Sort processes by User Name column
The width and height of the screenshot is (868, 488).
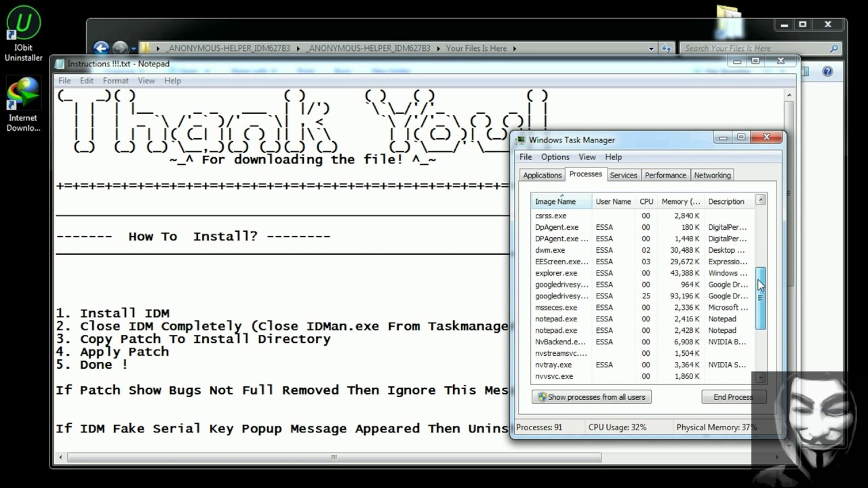click(613, 201)
